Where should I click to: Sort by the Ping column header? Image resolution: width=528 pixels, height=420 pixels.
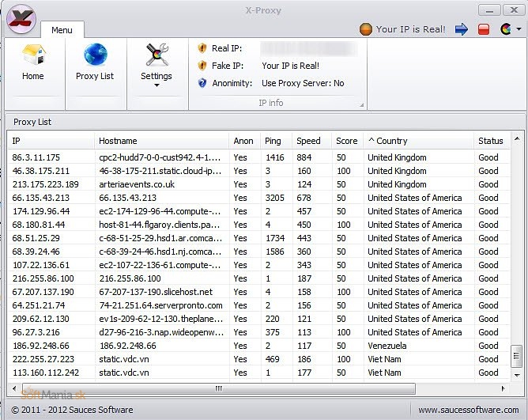point(277,141)
